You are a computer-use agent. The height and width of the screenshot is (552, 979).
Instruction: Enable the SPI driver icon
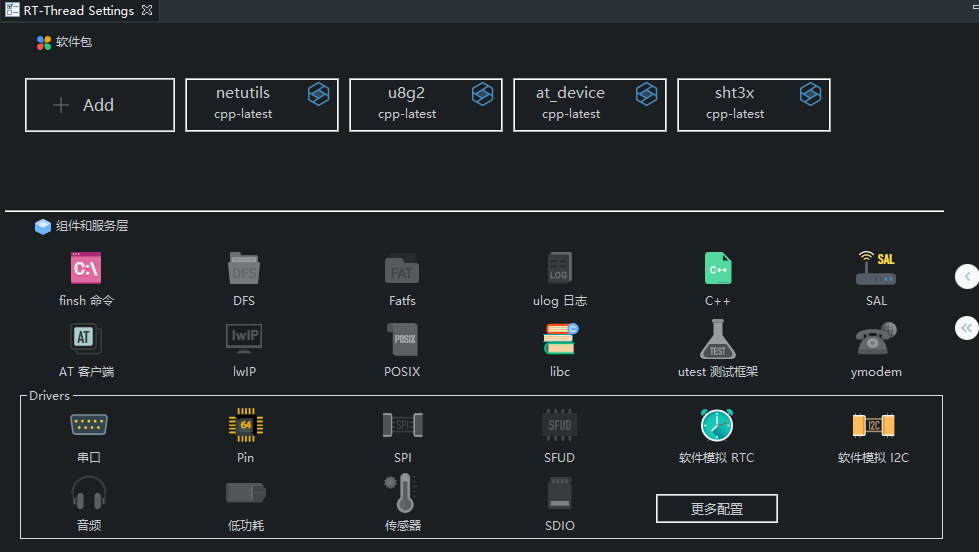(x=403, y=425)
